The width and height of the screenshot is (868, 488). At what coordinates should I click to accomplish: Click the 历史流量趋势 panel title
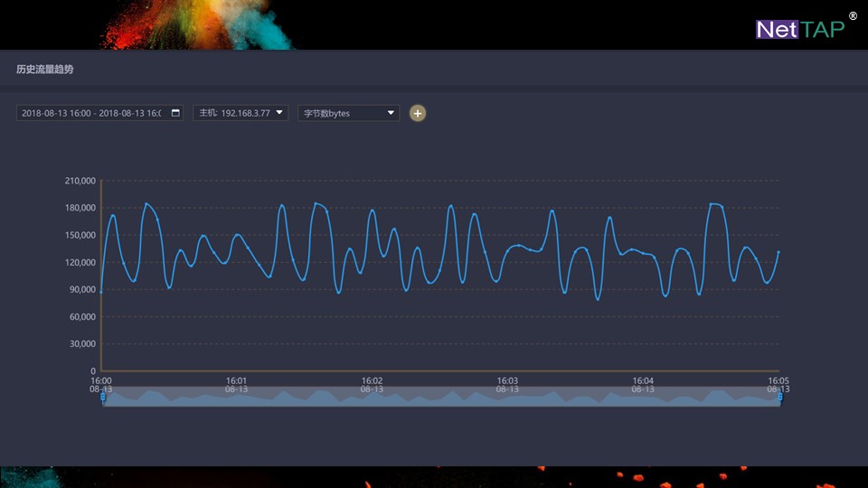(45, 69)
